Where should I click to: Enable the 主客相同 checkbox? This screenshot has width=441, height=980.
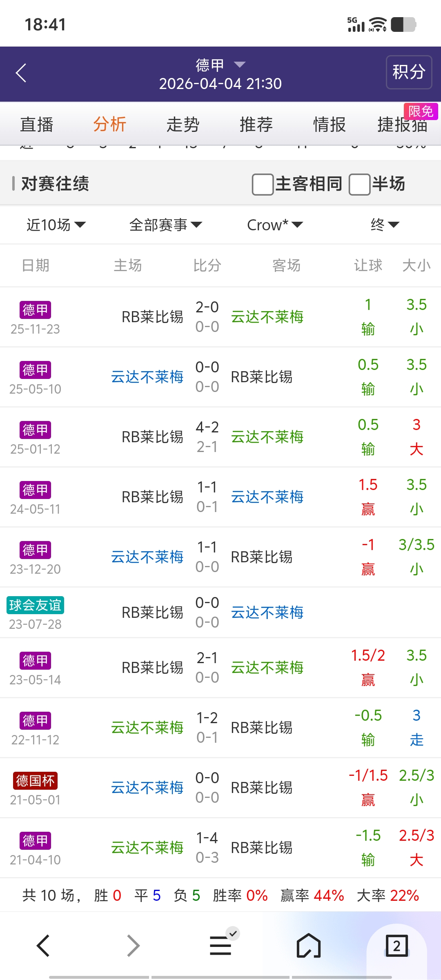[263, 185]
